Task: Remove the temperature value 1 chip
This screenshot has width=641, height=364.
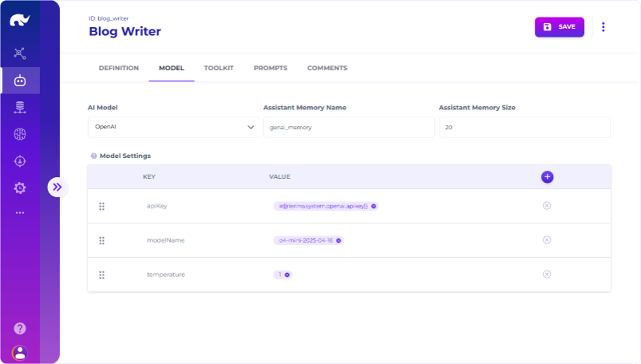Action: tap(287, 275)
